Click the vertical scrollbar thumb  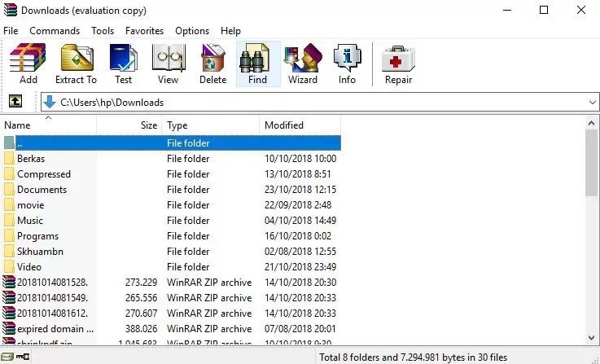tap(591, 163)
